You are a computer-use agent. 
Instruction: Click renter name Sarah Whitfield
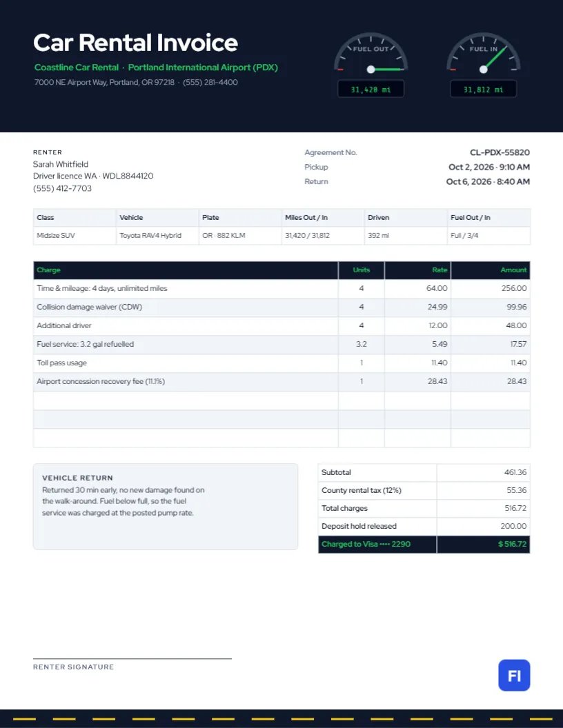pos(61,164)
